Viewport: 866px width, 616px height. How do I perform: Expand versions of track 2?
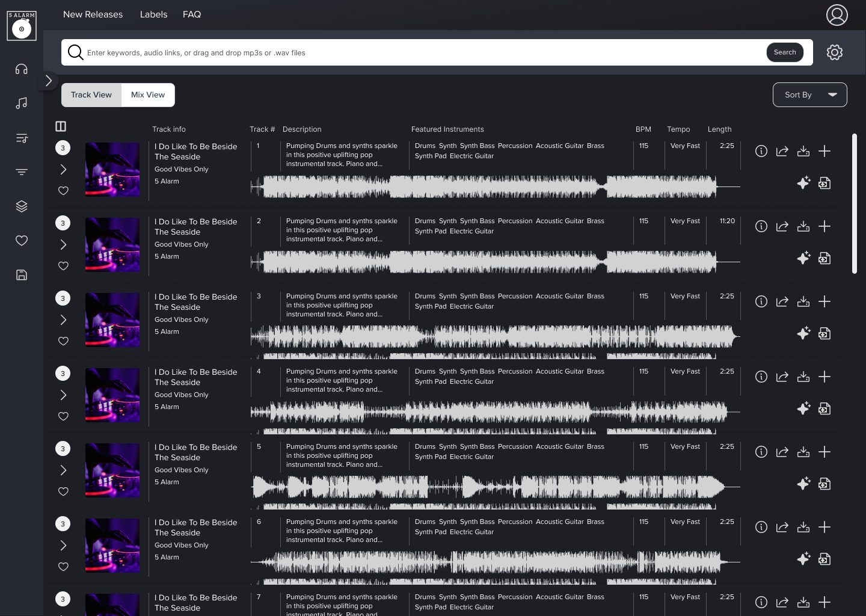point(63,245)
